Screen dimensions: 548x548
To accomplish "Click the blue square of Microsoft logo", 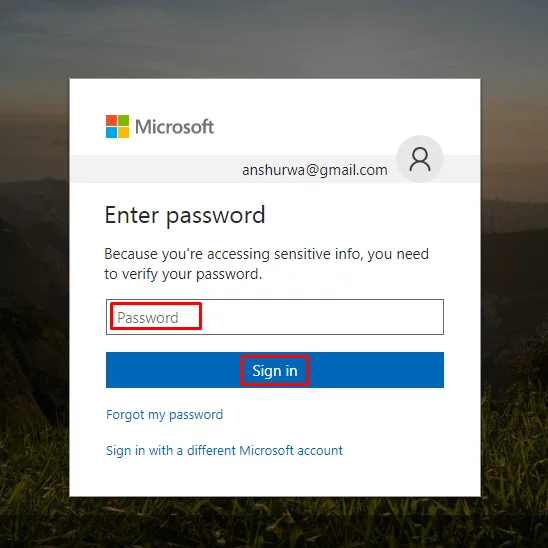I will (111, 132).
